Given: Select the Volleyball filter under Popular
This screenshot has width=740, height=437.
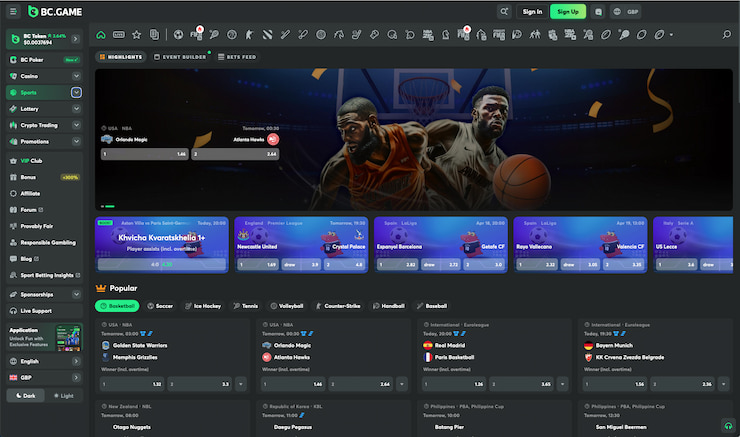Looking at the screenshot, I should tap(286, 306).
